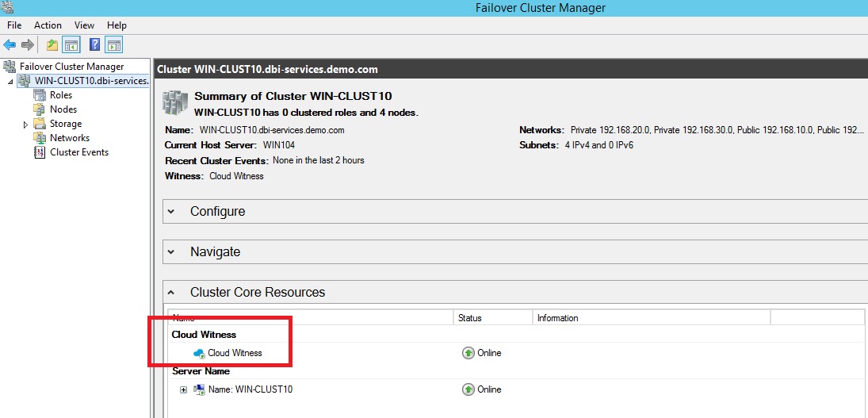The image size is (868, 418).
Task: Collapse the WIN-CLUST10 cluster tree node
Action: pos(10,82)
